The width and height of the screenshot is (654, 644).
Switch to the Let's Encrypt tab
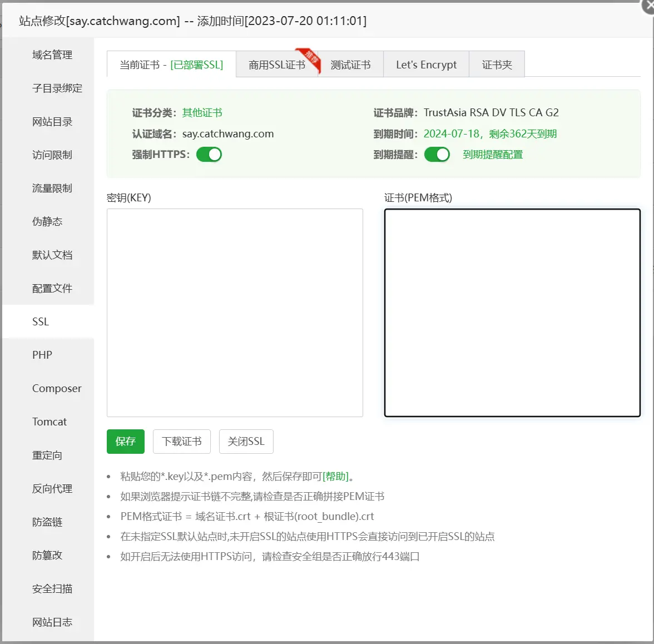click(426, 64)
